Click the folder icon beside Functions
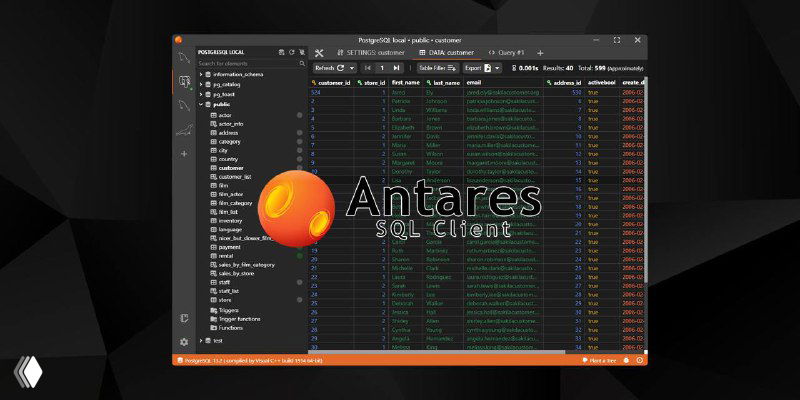This screenshot has height=400, width=800. [214, 328]
